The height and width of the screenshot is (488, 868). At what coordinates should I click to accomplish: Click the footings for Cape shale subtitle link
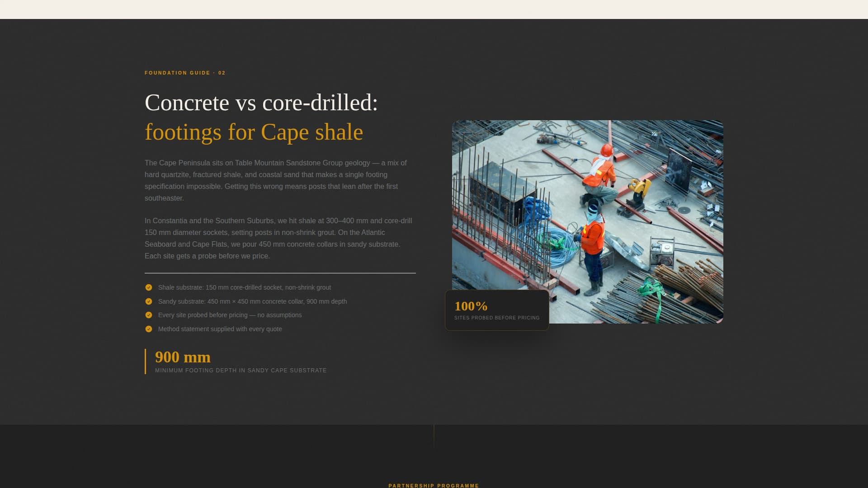(254, 132)
